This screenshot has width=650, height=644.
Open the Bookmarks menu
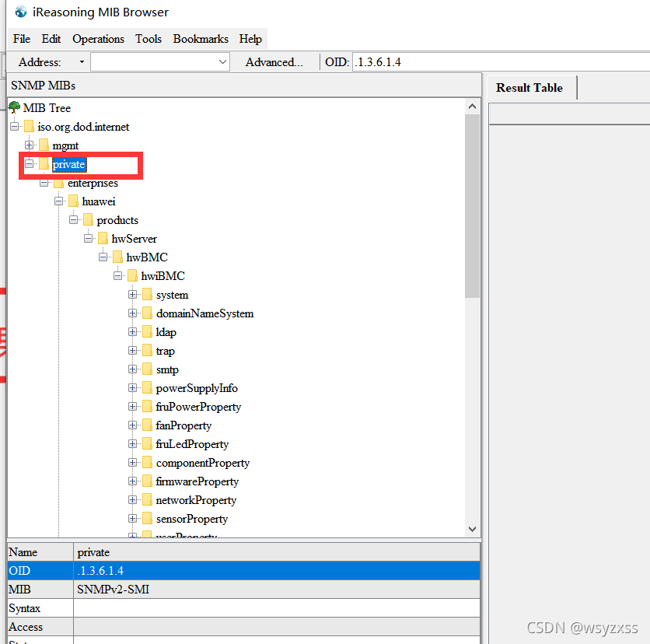point(201,39)
